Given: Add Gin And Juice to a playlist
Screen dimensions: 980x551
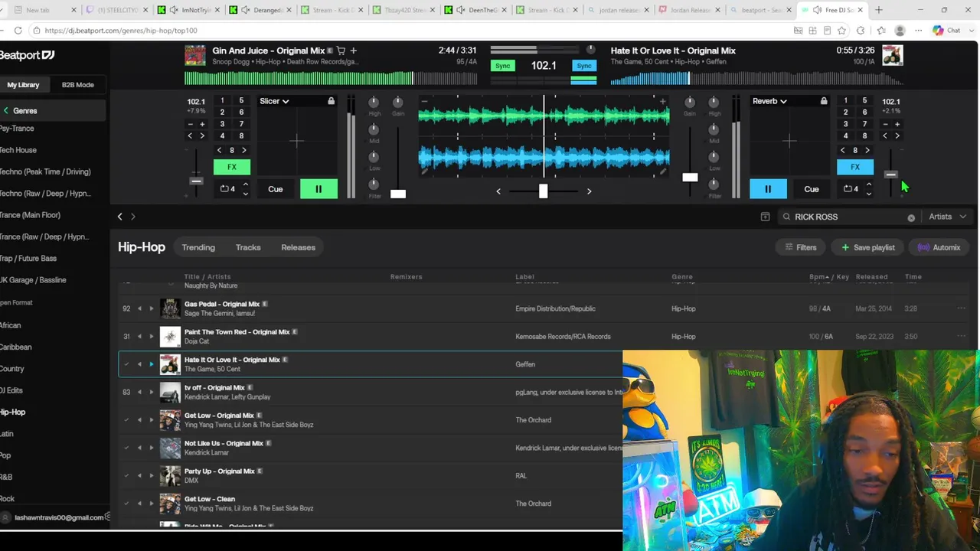Looking at the screenshot, I should [x=353, y=51].
